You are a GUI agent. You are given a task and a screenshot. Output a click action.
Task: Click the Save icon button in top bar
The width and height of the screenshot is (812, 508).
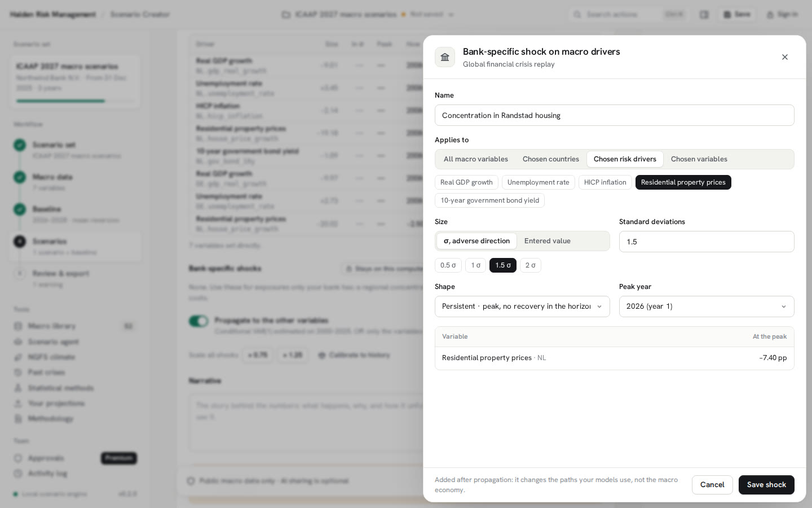point(737,15)
